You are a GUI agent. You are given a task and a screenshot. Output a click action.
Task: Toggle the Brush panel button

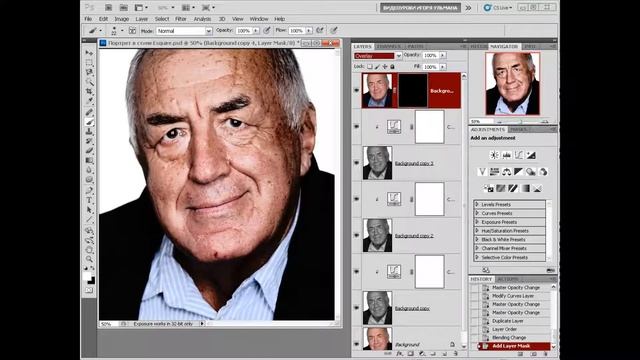coord(132,31)
